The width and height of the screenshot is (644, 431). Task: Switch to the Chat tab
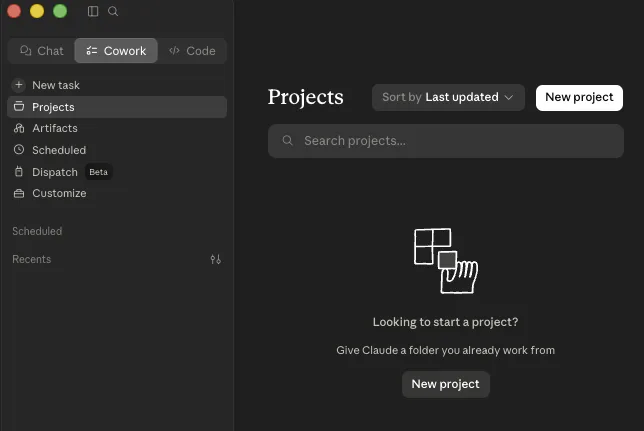[x=41, y=51]
